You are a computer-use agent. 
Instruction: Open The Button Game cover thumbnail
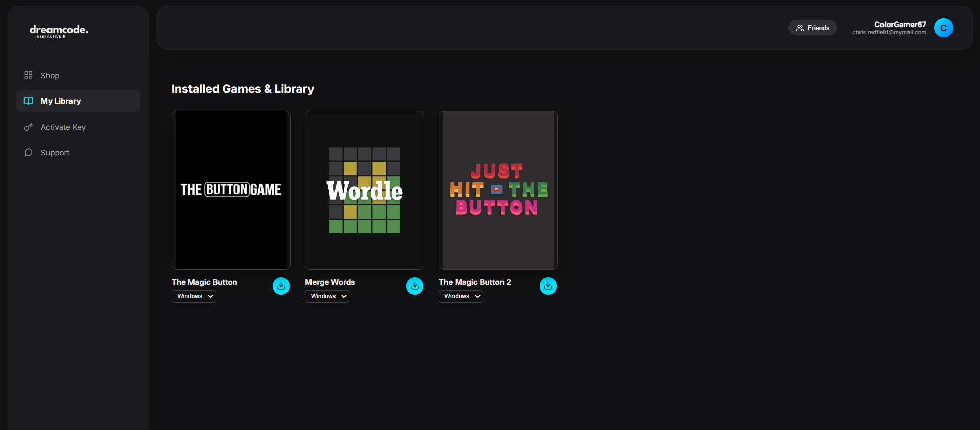click(x=231, y=190)
